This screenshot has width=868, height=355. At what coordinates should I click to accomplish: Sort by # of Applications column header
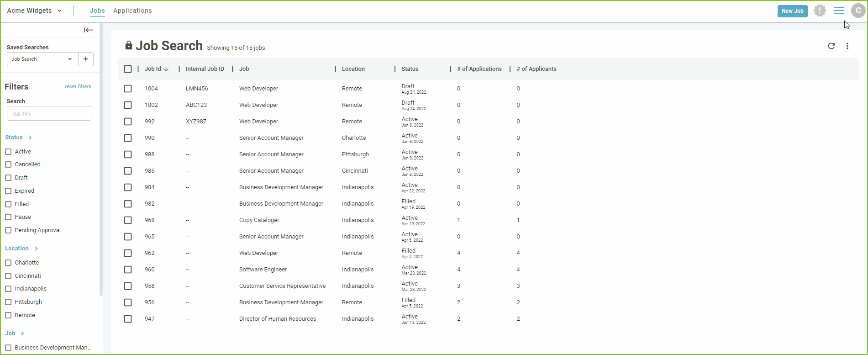point(479,69)
